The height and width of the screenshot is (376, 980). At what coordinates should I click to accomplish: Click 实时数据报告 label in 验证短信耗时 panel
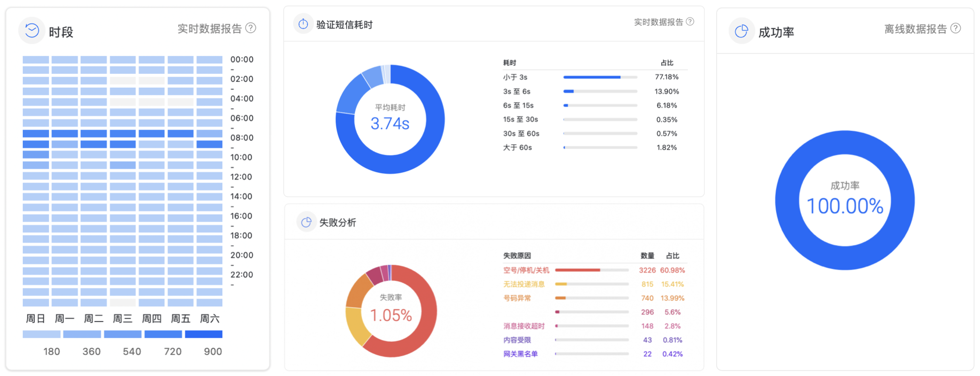click(659, 22)
